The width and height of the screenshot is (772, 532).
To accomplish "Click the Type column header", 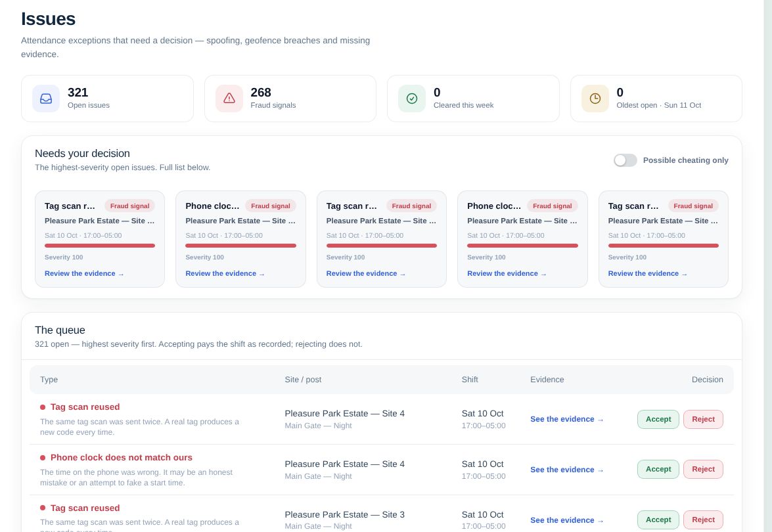I will pos(49,380).
